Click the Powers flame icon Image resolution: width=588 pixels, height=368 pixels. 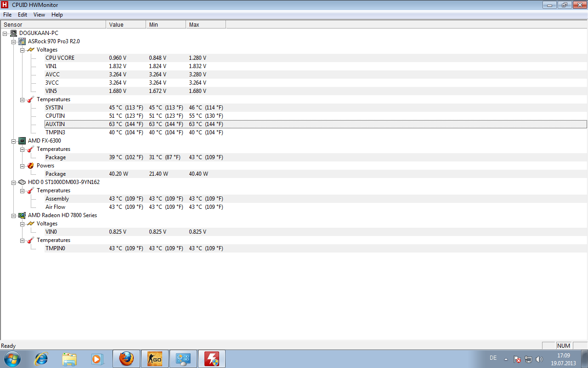[x=31, y=166]
